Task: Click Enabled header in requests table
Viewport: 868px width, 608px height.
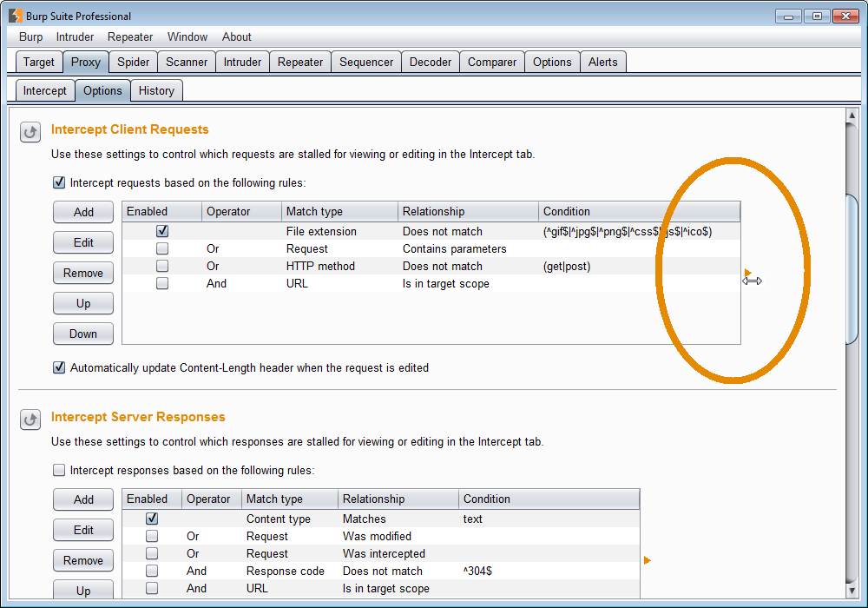Action: 161,212
